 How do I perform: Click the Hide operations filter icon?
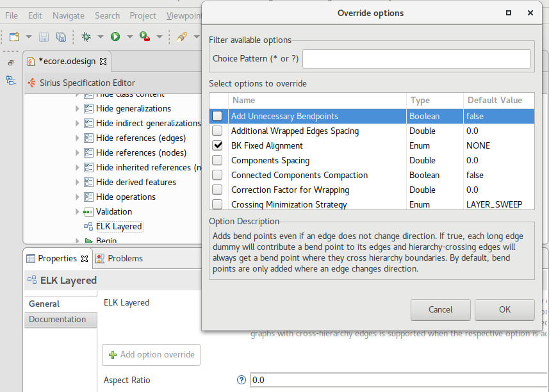pyautogui.click(x=88, y=197)
